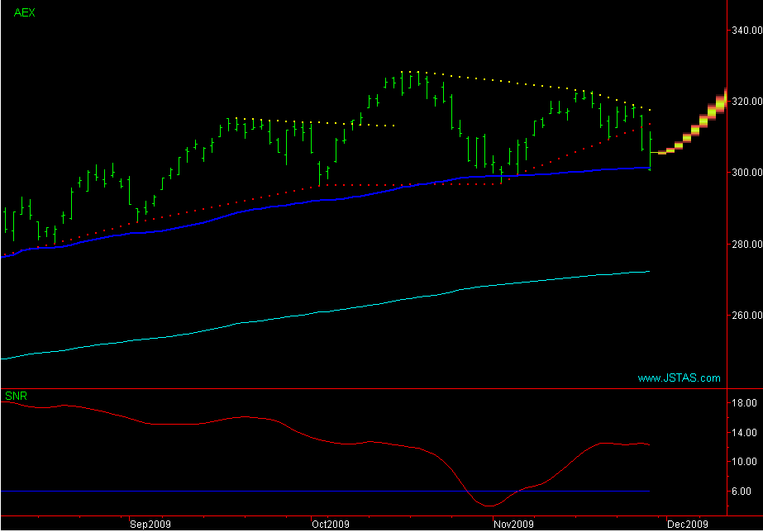Click the SNR indicator panel label
The width and height of the screenshot is (763, 532).
pos(16,397)
